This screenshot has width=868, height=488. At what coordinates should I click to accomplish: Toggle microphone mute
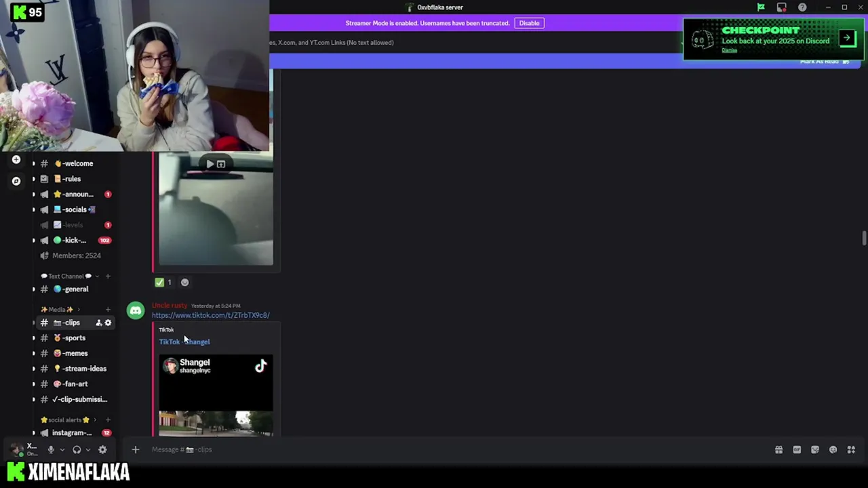tap(51, 449)
